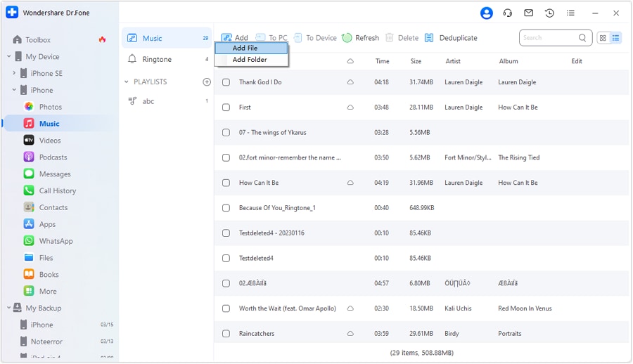Click the search magnifier icon
Viewport: 633px width, 364px height.
[x=582, y=37]
